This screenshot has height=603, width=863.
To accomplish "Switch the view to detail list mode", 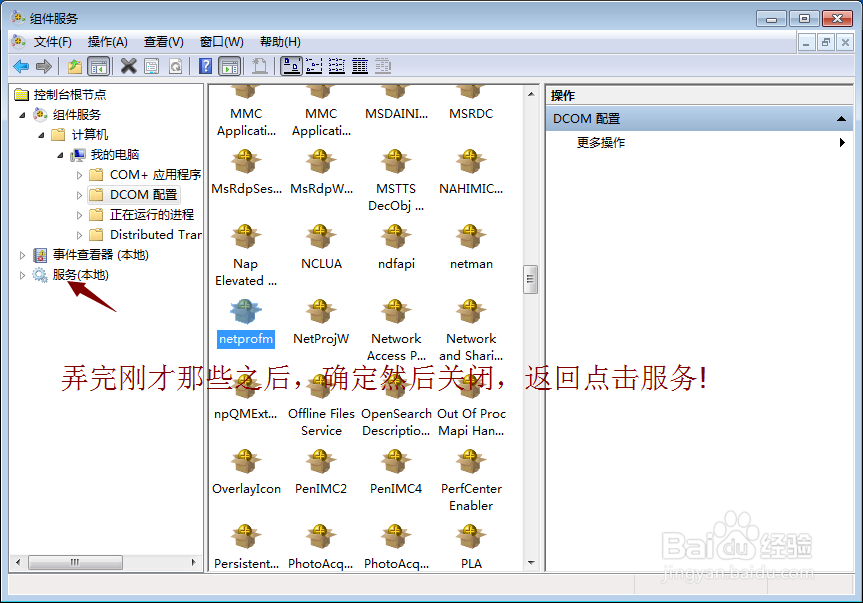I will (x=358, y=66).
